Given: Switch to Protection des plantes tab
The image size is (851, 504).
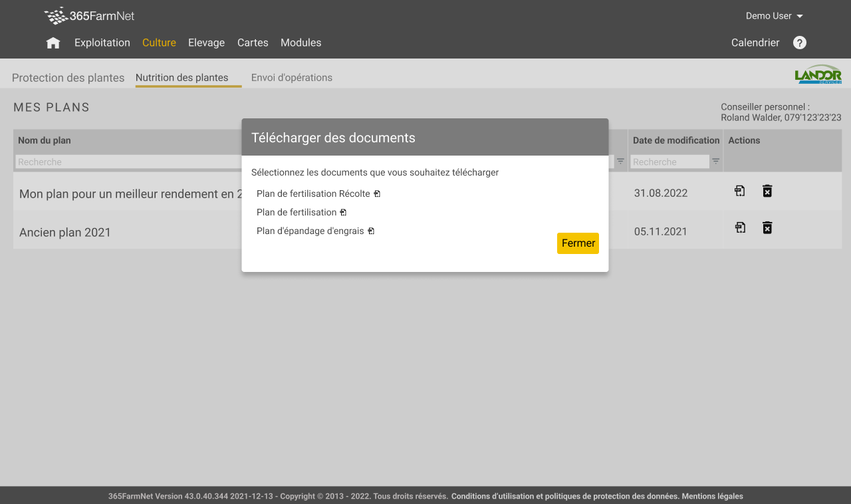Looking at the screenshot, I should point(68,78).
